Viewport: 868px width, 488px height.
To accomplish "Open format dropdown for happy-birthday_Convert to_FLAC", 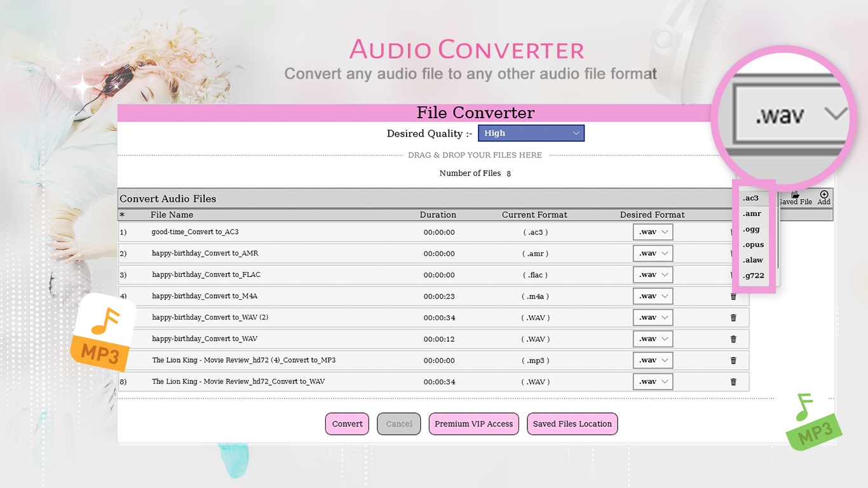I will click(x=653, y=275).
